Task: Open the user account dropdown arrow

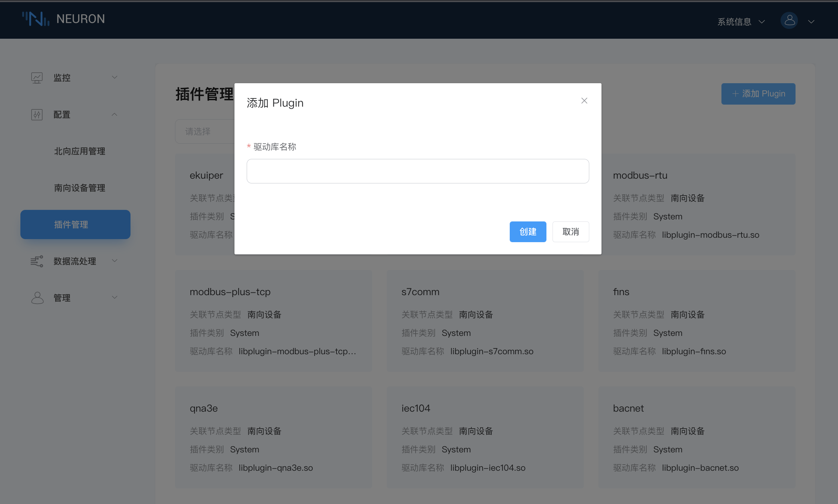Action: [x=811, y=22]
